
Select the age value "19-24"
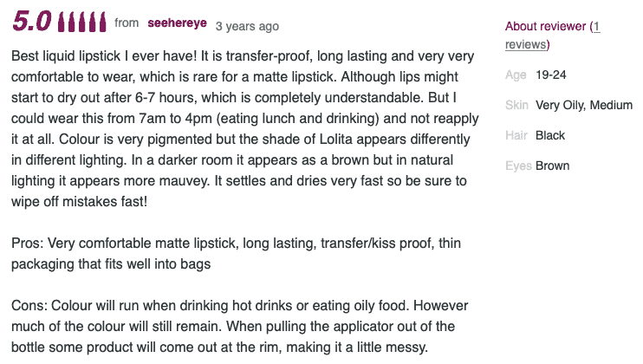point(551,75)
